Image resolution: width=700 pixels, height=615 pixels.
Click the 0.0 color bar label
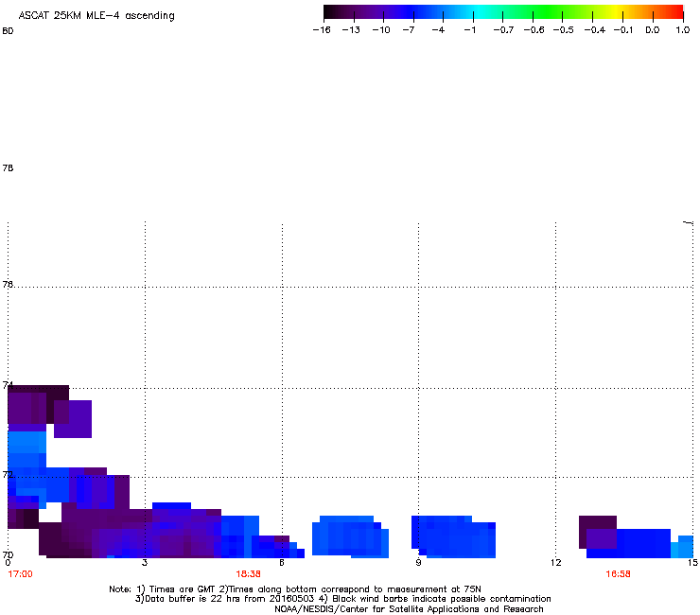point(653,30)
